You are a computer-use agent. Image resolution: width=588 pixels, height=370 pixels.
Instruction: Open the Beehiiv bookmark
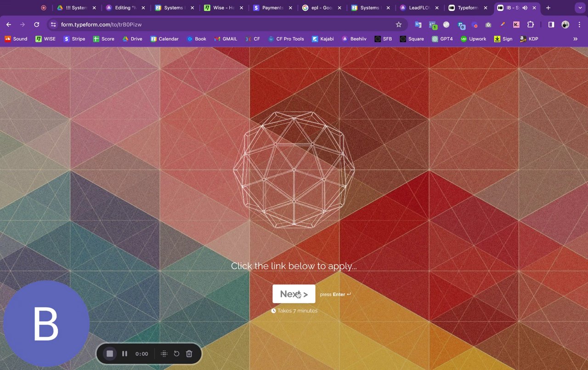pos(354,39)
